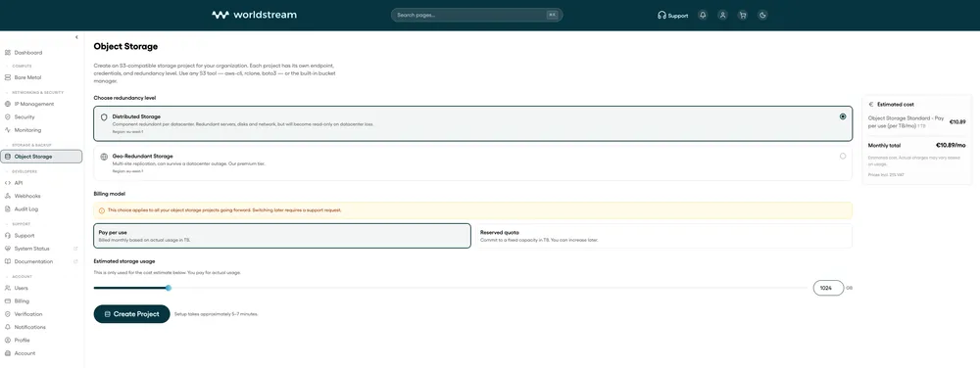The width and height of the screenshot is (980, 368).
Task: Click the IP Management globe icon
Action: (8, 104)
